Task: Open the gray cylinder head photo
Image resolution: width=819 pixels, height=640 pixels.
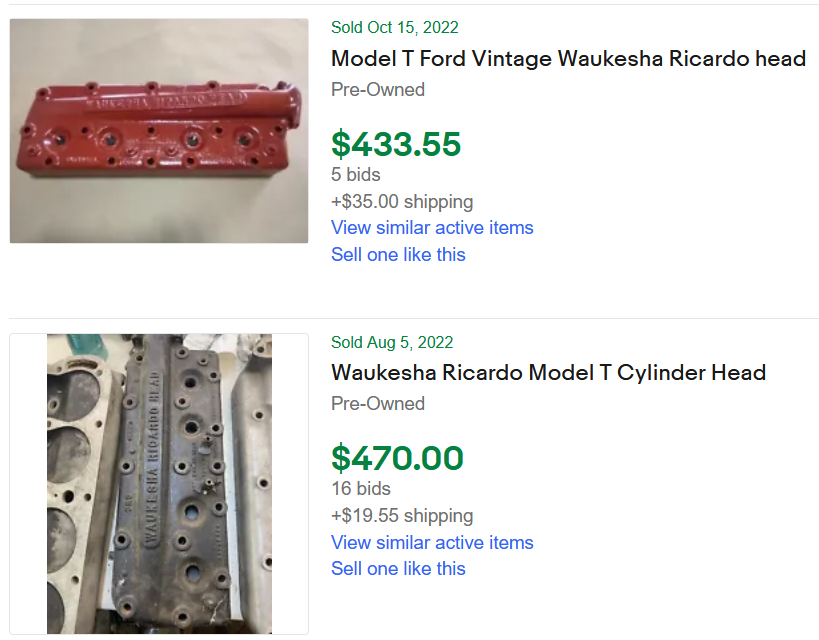Action: click(x=159, y=484)
